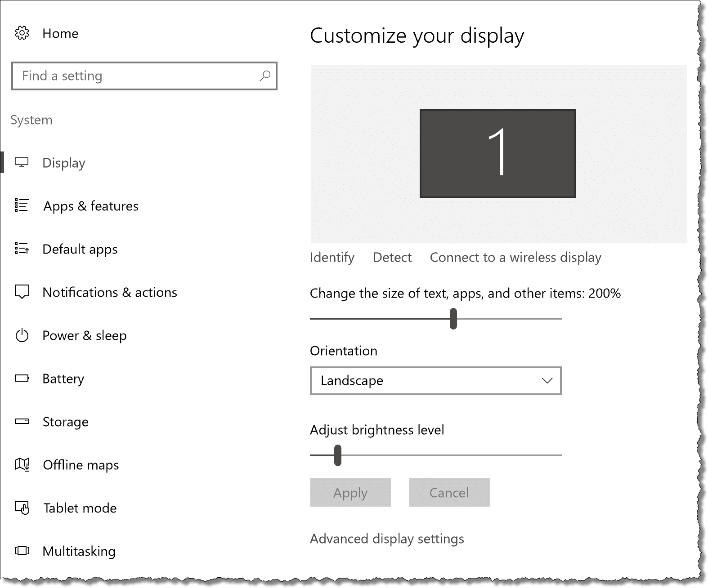Click the Power & sleep icon
The width and height of the screenshot is (708, 588).
click(x=22, y=335)
